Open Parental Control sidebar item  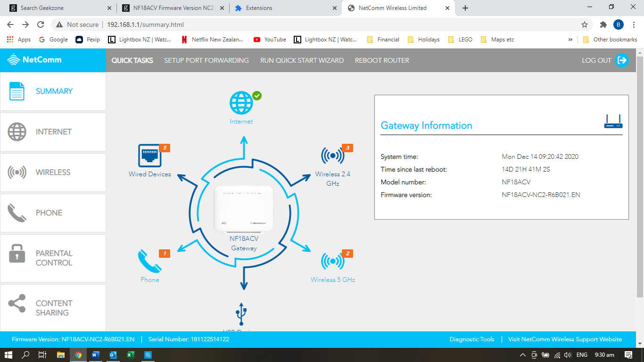[x=53, y=258]
